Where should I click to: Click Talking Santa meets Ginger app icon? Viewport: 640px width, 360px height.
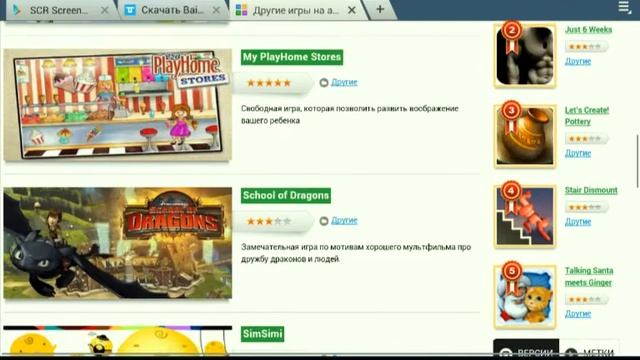(524, 297)
